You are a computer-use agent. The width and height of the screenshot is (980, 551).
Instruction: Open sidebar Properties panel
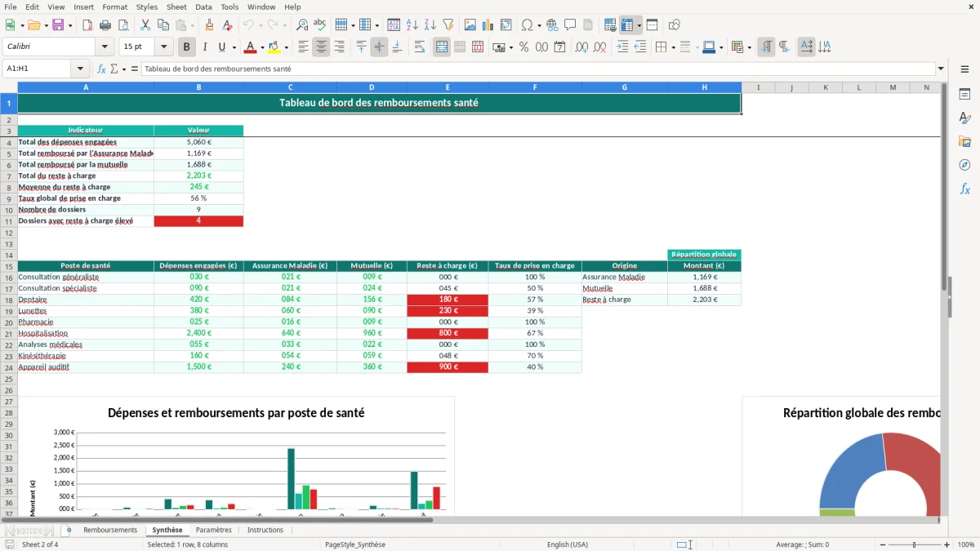coord(964,95)
